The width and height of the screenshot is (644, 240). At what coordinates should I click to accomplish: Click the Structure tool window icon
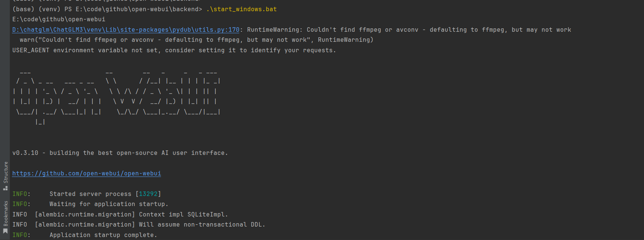(x=5, y=188)
